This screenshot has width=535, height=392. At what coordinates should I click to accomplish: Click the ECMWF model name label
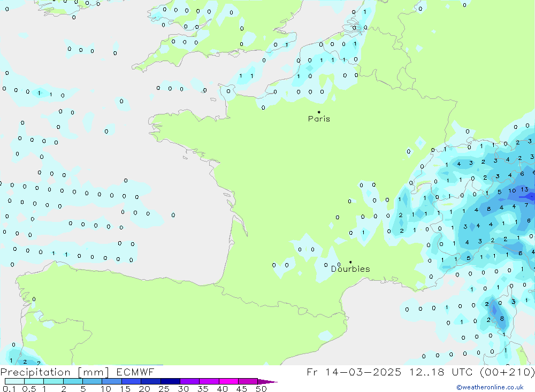(135, 372)
